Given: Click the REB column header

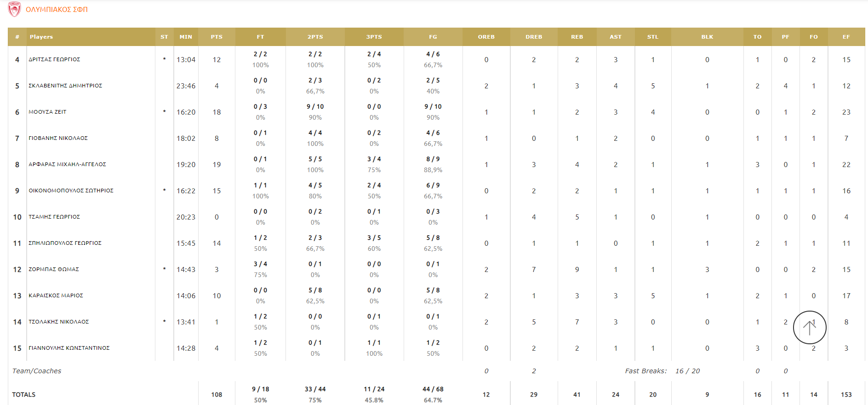Looking at the screenshot, I should (577, 37).
